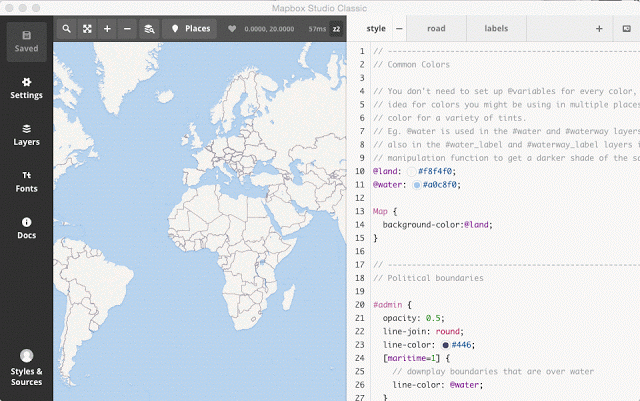Screen dimensions: 640x401
Task: Add a new stylesheet tab with plus
Action: click(x=599, y=29)
